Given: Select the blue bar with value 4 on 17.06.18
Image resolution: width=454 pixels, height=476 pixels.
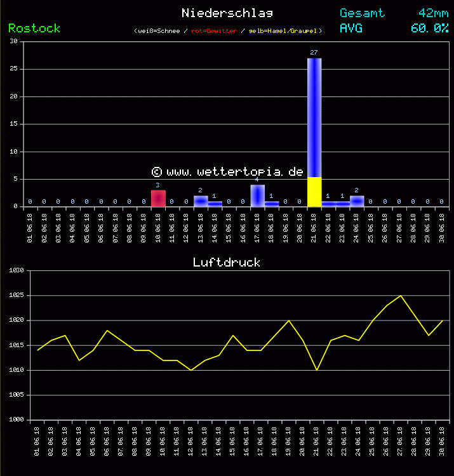Looking at the screenshot, I should (257, 195).
